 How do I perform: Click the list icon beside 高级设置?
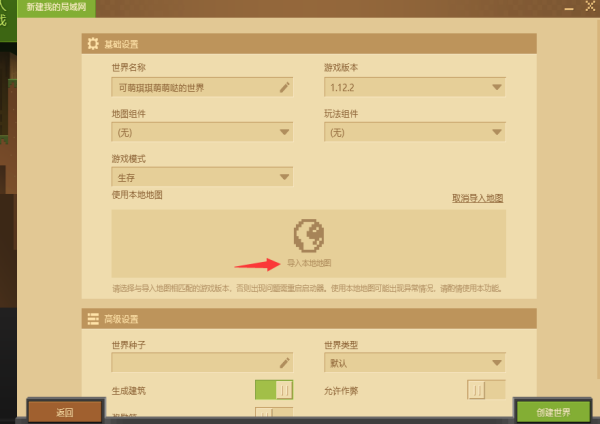pyautogui.click(x=93, y=319)
